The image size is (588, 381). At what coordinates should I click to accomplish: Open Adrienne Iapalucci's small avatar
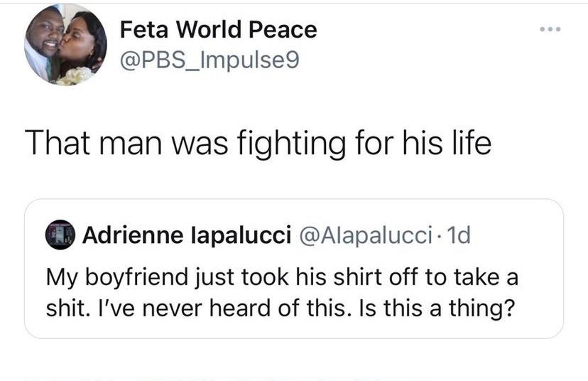(x=60, y=235)
